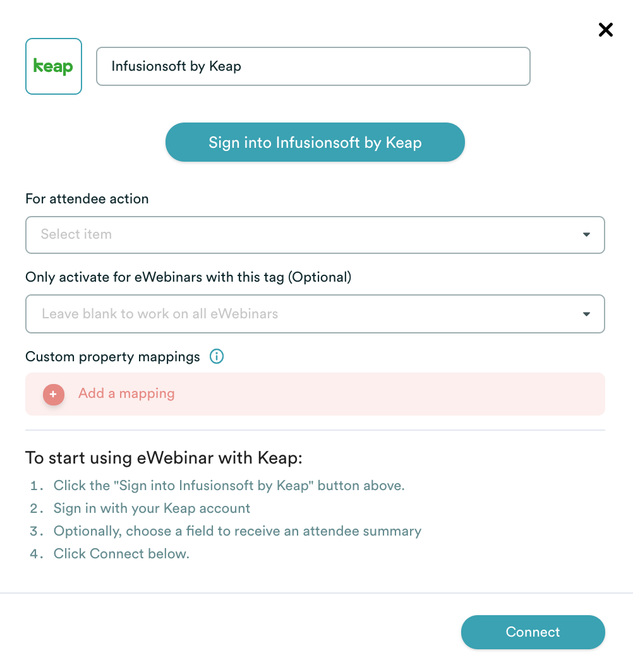Screen dimensions: 633x672
Task: Click the Connect button
Action: point(533,632)
